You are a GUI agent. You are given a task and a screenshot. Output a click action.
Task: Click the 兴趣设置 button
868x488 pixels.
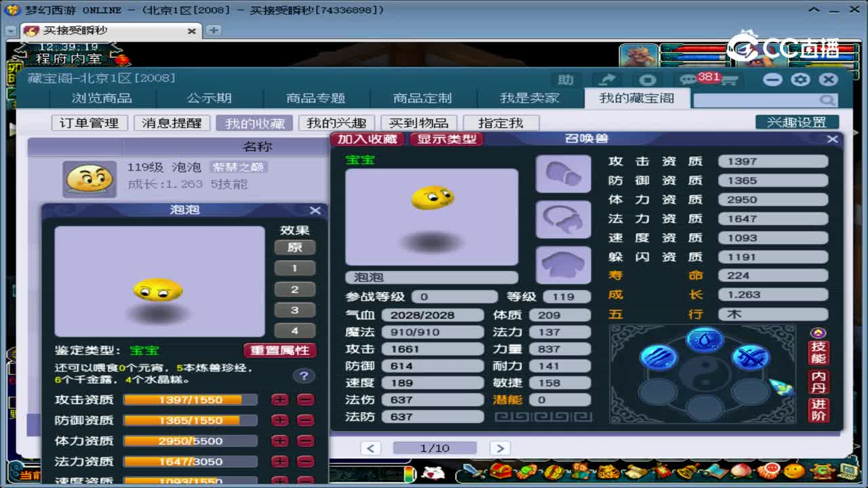[x=797, y=122]
